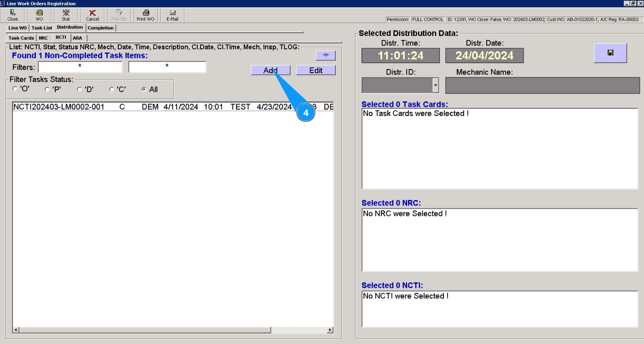Viewport: 644px width, 344px height.
Task: Open the Task List tab
Action: point(42,28)
